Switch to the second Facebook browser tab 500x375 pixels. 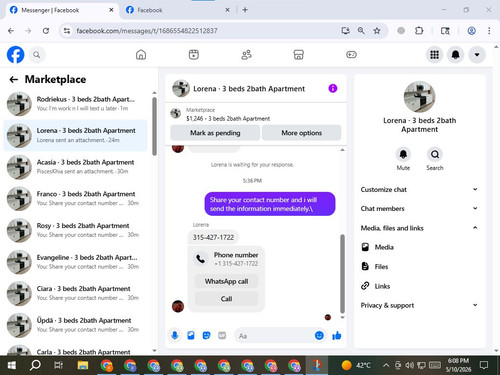[x=178, y=10]
